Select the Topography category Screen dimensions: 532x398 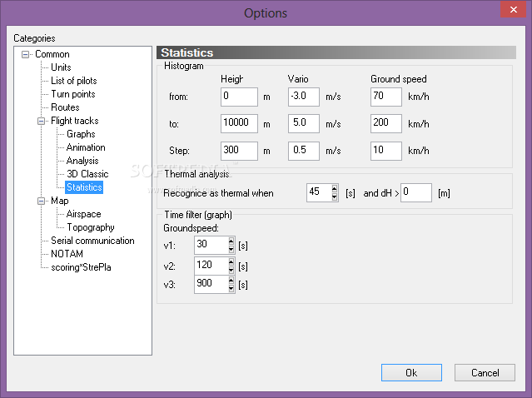pyautogui.click(x=91, y=227)
